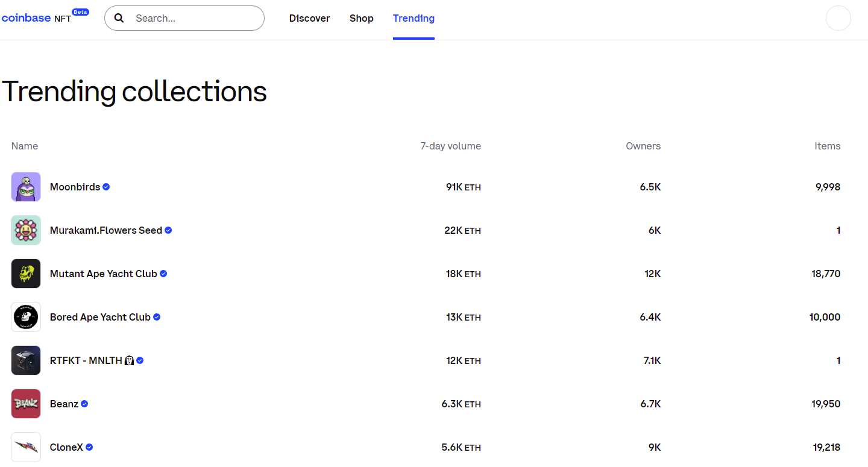Click the Name column header

coord(25,146)
